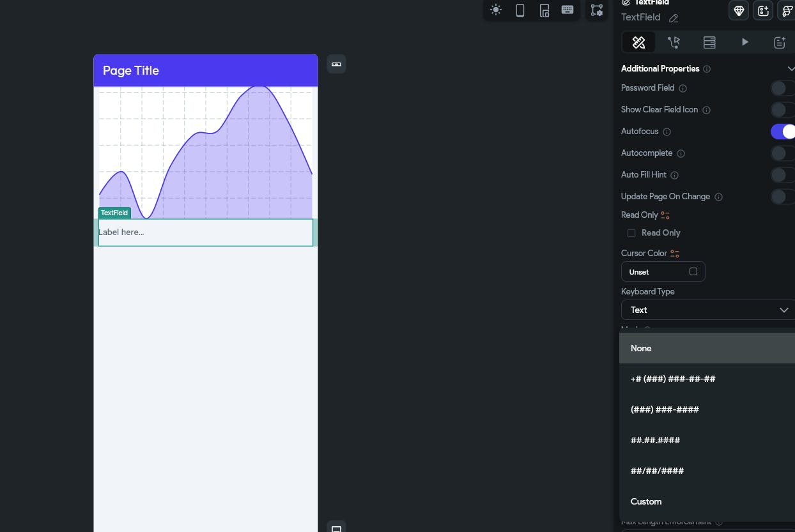Click the diamond theme widget icon
Screen dimensions: 795x532
739,10
